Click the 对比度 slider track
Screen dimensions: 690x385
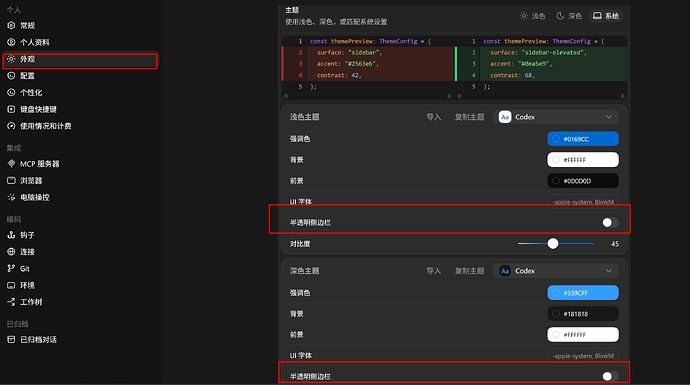click(556, 243)
